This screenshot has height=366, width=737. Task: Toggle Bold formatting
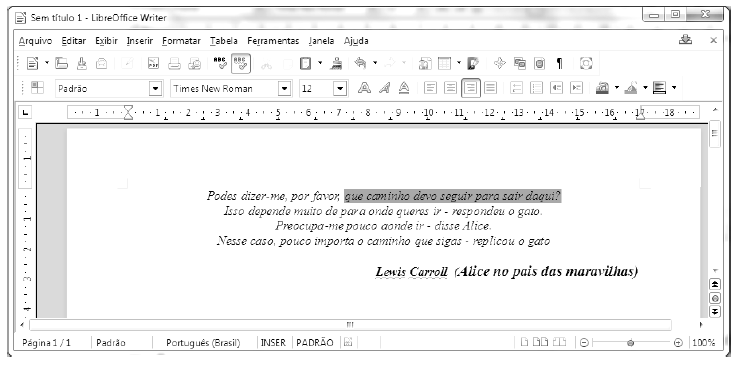364,88
